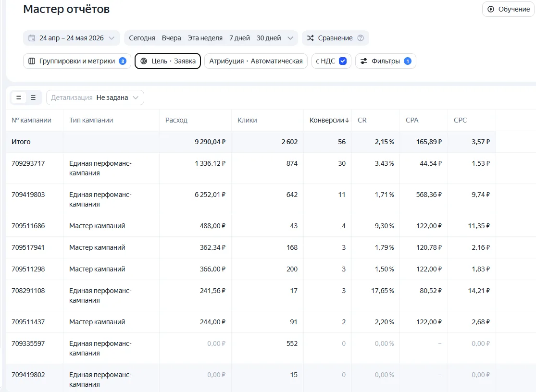Select campaign number 709419802
The height and width of the screenshot is (392, 536).
(x=28, y=375)
